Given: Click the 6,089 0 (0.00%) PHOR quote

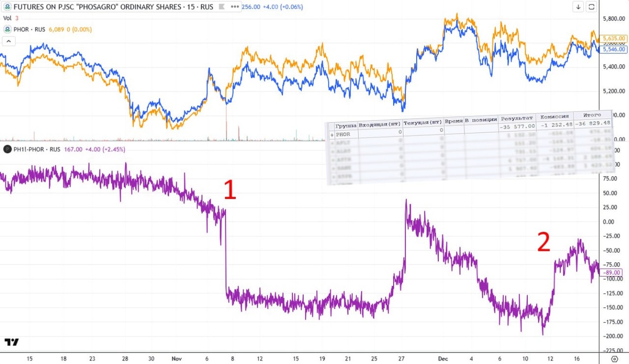Looking at the screenshot, I should coord(71,29).
